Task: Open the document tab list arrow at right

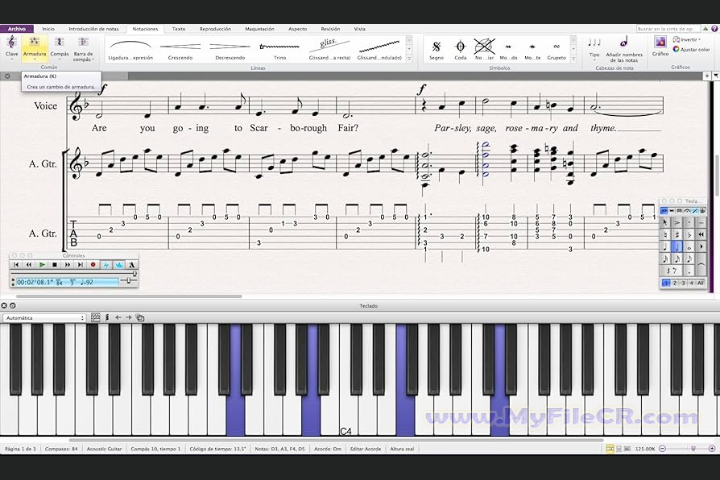Action: pyautogui.click(x=716, y=76)
